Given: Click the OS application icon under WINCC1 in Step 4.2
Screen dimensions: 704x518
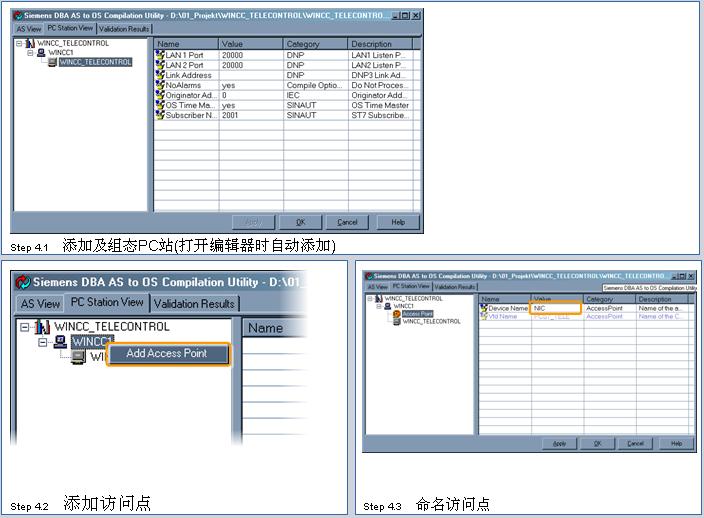Looking at the screenshot, I should [78, 357].
